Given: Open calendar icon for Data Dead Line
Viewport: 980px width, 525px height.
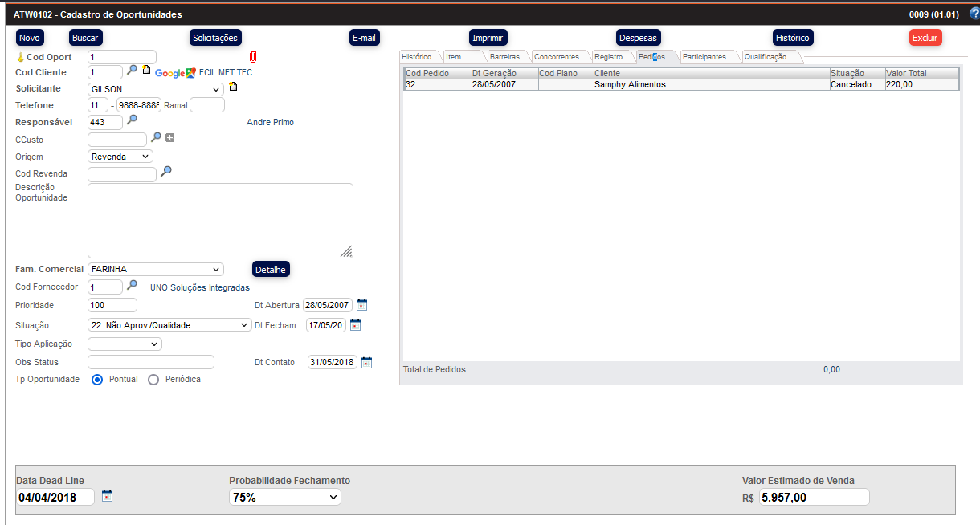Looking at the screenshot, I should [x=108, y=496].
